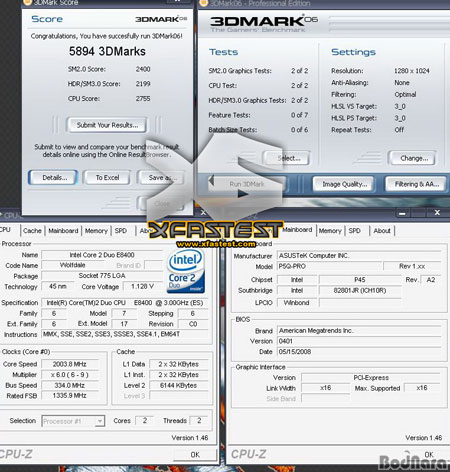The image size is (450, 472).
Task: Click processor Name field Intel Core 2 Duo E8400
Action: 102,255
